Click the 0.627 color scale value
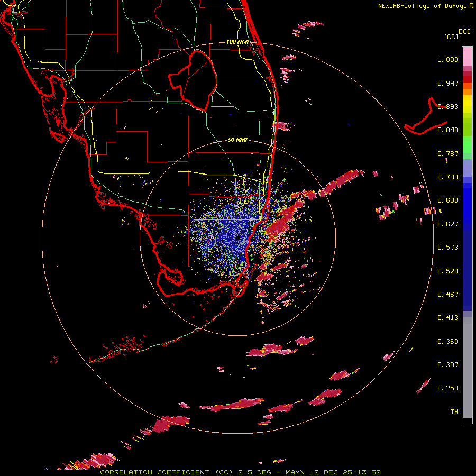 (x=448, y=224)
